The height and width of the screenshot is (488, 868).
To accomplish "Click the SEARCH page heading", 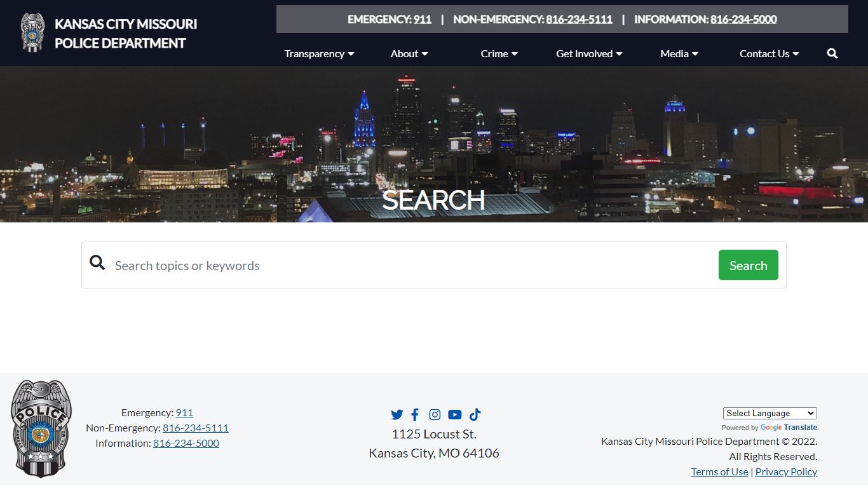I will pos(433,200).
